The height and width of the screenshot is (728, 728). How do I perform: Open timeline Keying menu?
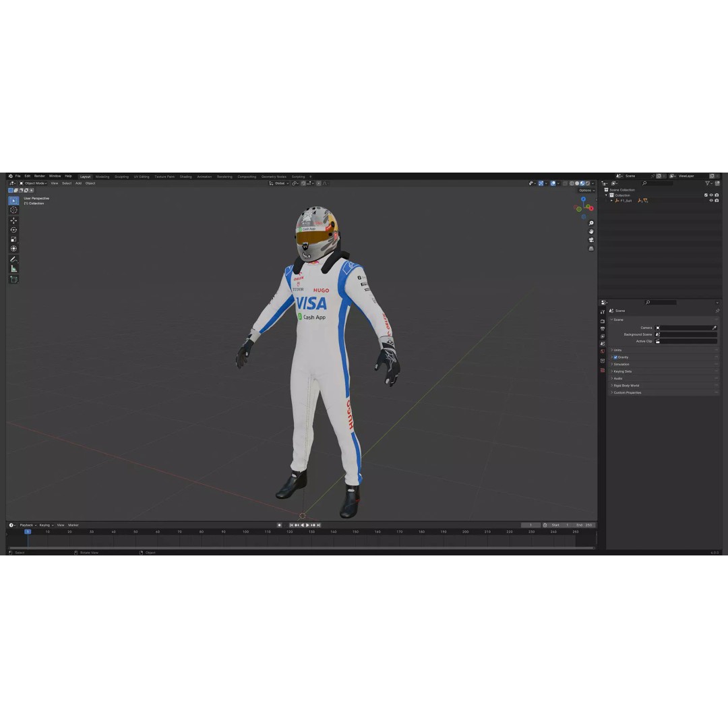point(46,525)
